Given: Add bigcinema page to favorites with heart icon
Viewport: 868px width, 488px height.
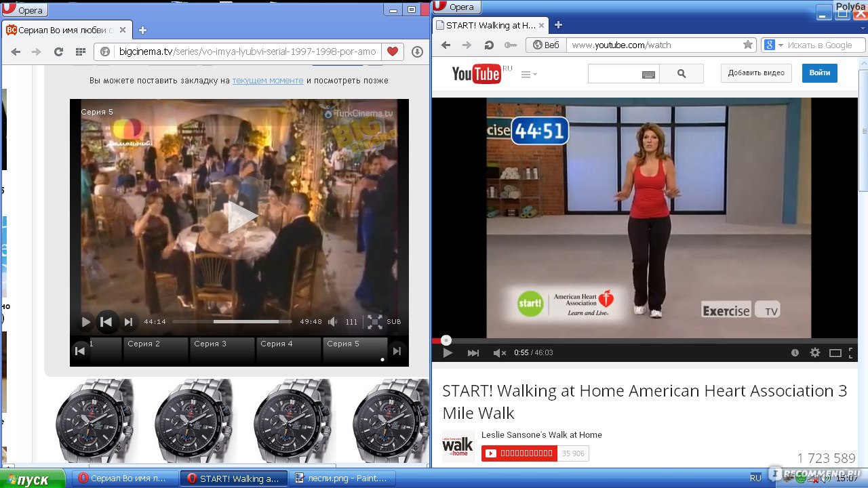Looking at the screenshot, I should click(393, 52).
